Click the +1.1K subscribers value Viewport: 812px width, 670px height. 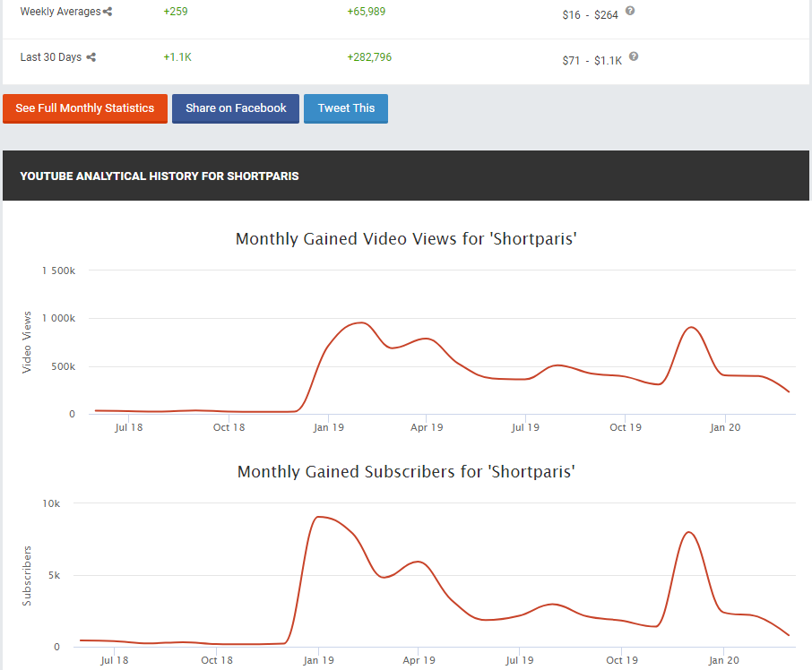pyautogui.click(x=177, y=57)
